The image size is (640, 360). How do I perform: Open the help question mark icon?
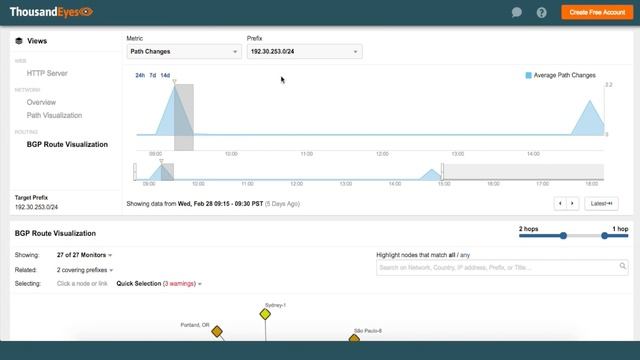542,13
